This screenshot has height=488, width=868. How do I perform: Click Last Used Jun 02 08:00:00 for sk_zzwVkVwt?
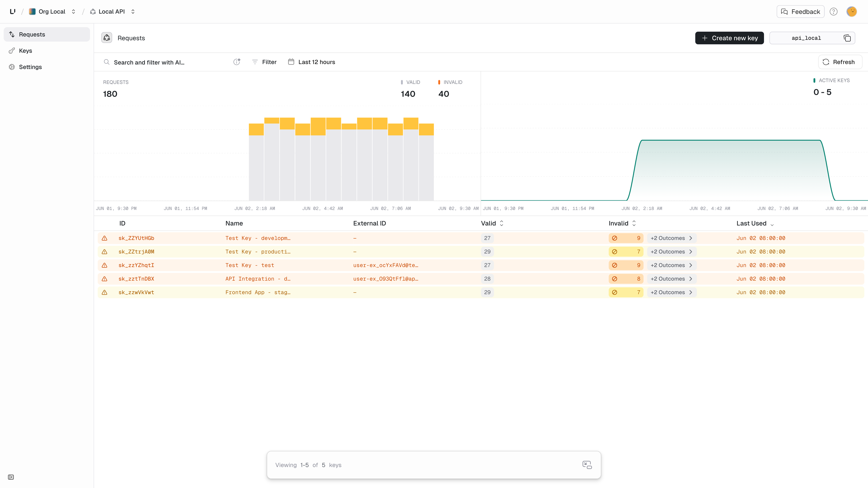coord(760,292)
